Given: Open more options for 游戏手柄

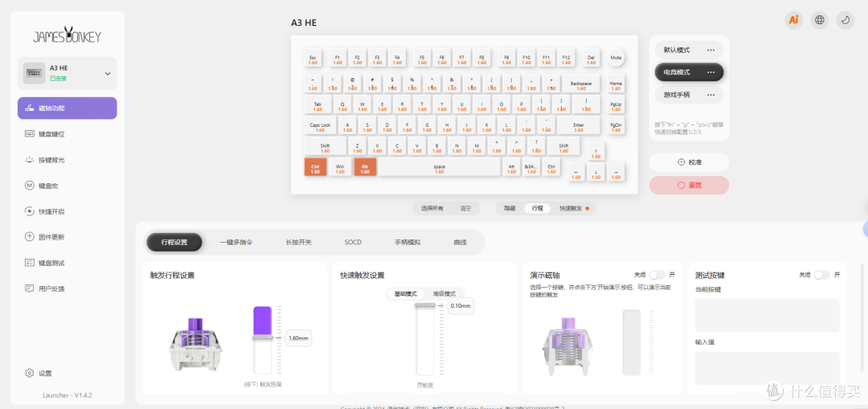Looking at the screenshot, I should pyautogui.click(x=710, y=95).
